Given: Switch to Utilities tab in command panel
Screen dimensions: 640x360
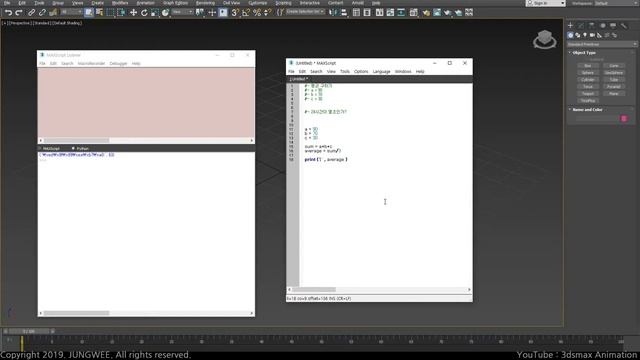Looking at the screenshot, I should (x=624, y=26).
